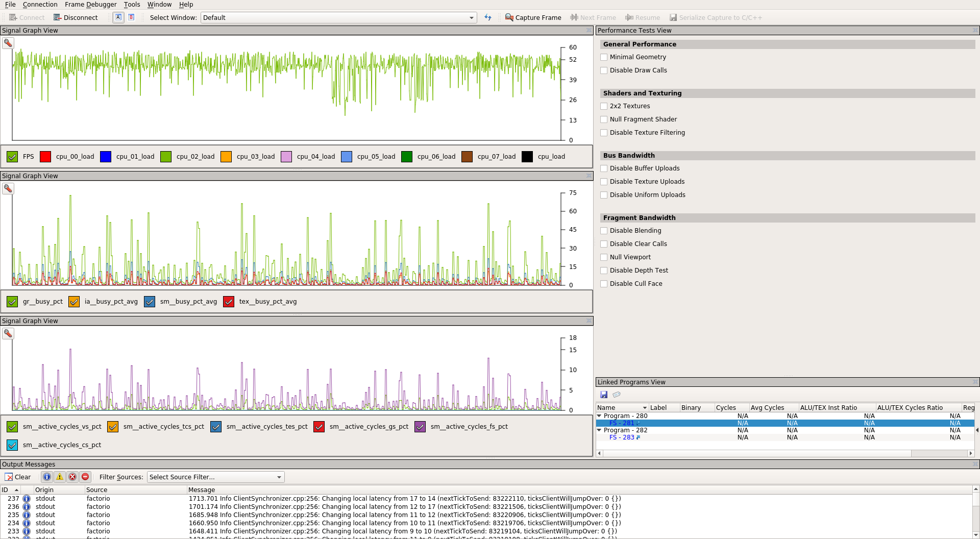Collapse Program - 282 tree node
The height and width of the screenshot is (539, 980).
(x=599, y=430)
